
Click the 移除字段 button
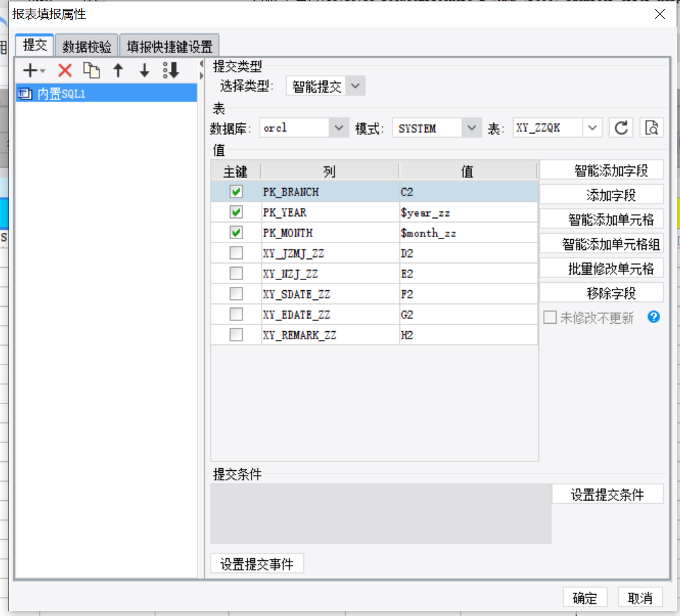pyautogui.click(x=602, y=293)
